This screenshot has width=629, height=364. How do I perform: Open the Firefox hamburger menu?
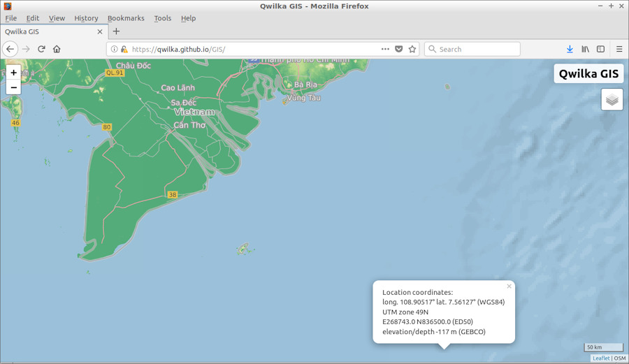(x=619, y=49)
